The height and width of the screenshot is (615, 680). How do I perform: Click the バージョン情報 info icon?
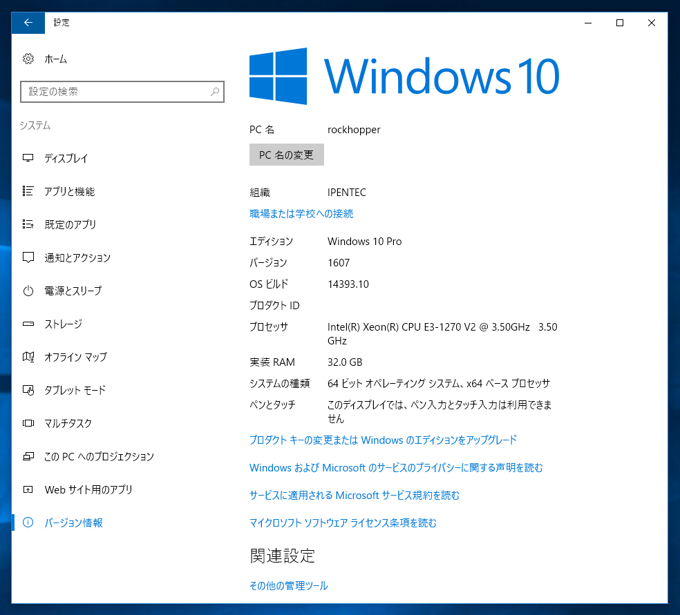28,523
